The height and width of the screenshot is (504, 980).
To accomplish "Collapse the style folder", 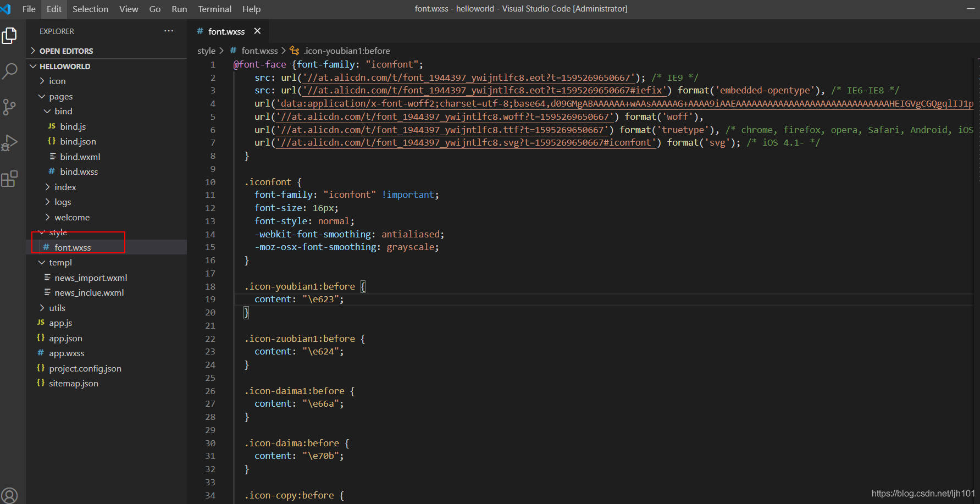I will tap(58, 232).
